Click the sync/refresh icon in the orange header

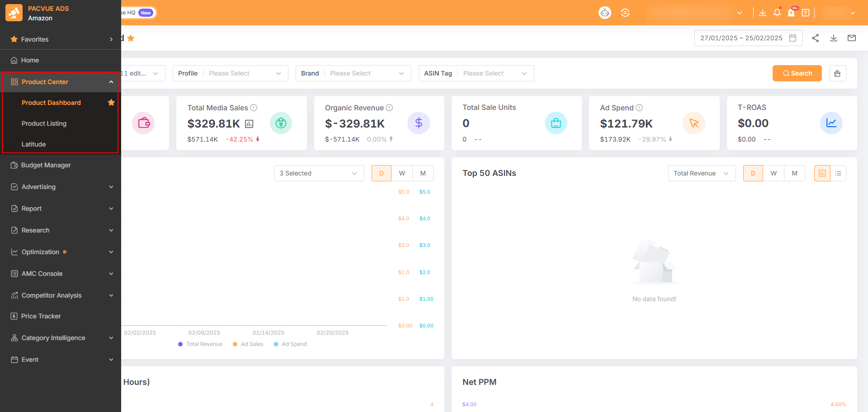pyautogui.click(x=625, y=12)
